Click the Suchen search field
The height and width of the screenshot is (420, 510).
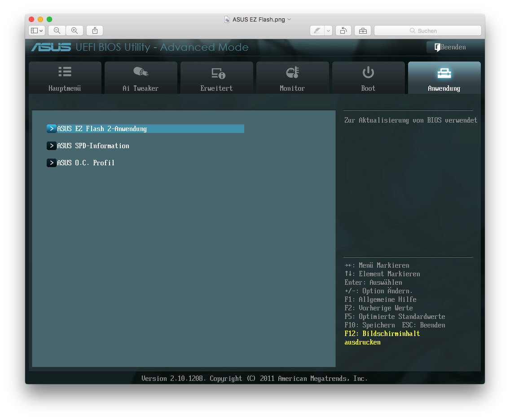point(428,31)
